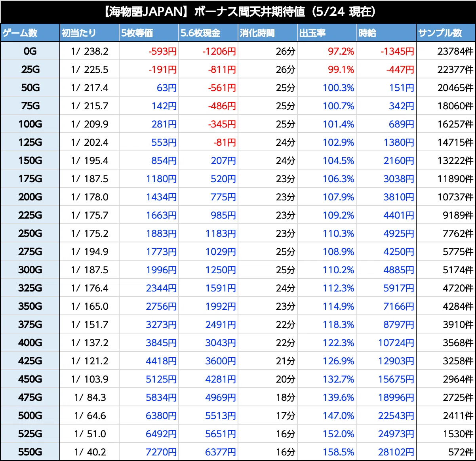
Task: Click the -593円 value
Action: tap(162, 51)
